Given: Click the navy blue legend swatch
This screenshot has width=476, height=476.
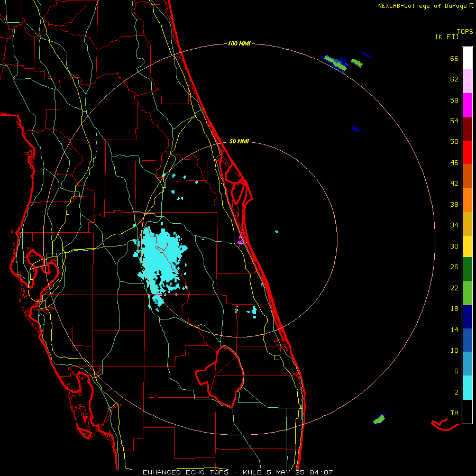Looking at the screenshot, I should [467, 317].
